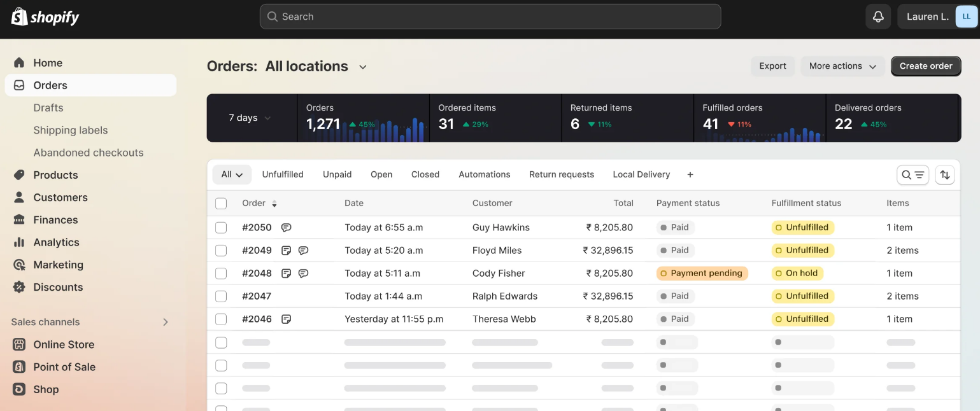Expand the Sales channels section
980x411 pixels.
point(165,322)
